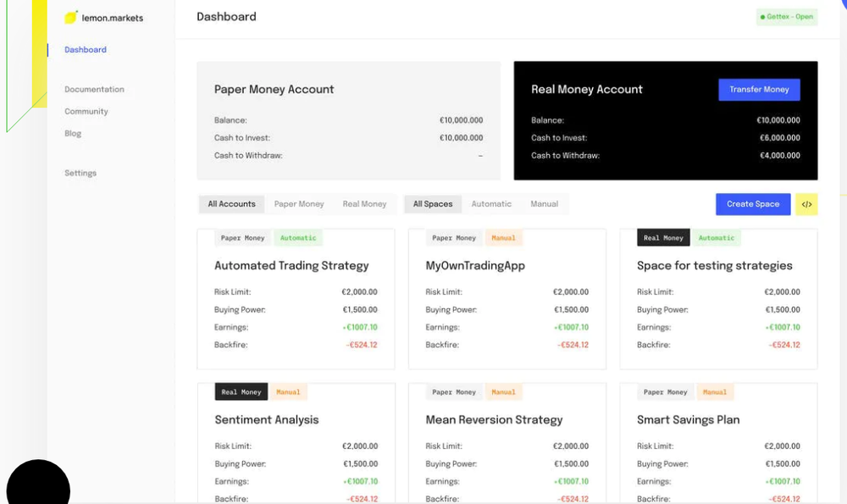Switch to the All Spaces filter tab
847x504 pixels.
[x=433, y=203]
